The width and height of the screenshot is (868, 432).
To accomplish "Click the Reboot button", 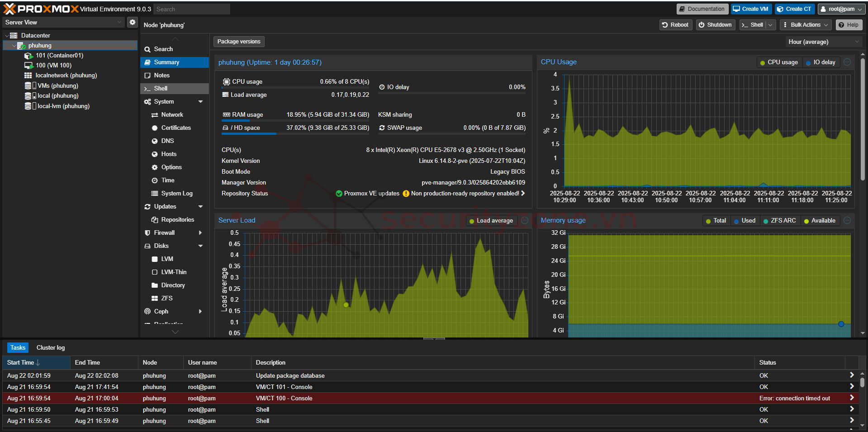I will click(675, 25).
